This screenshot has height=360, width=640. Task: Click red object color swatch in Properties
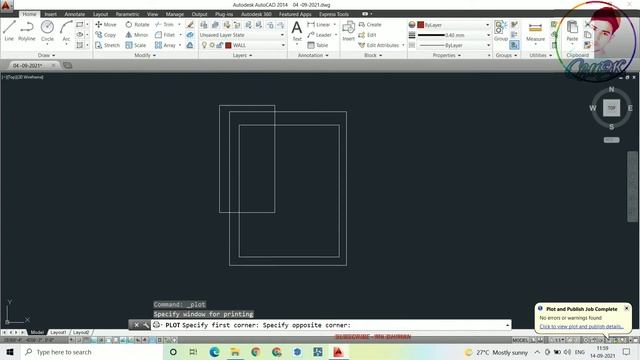coord(420,25)
